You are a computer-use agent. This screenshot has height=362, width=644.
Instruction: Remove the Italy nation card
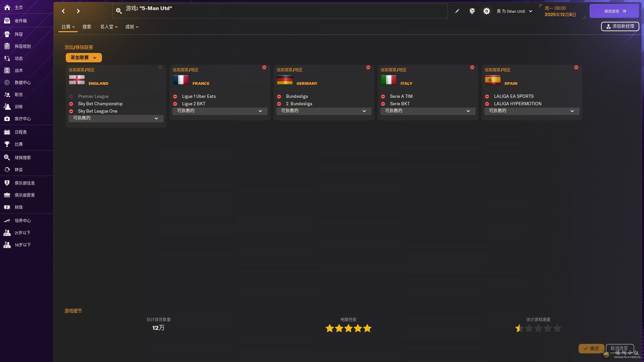(x=472, y=67)
